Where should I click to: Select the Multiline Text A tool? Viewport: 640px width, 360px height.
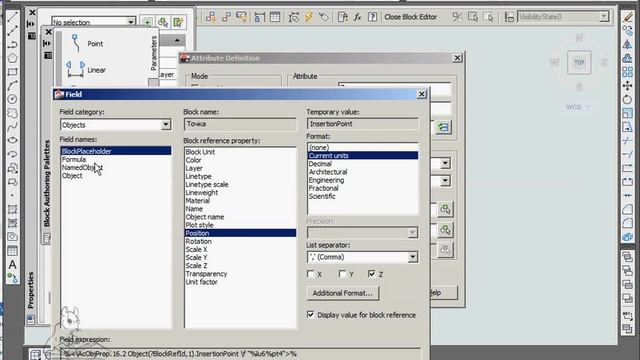click(x=12, y=264)
